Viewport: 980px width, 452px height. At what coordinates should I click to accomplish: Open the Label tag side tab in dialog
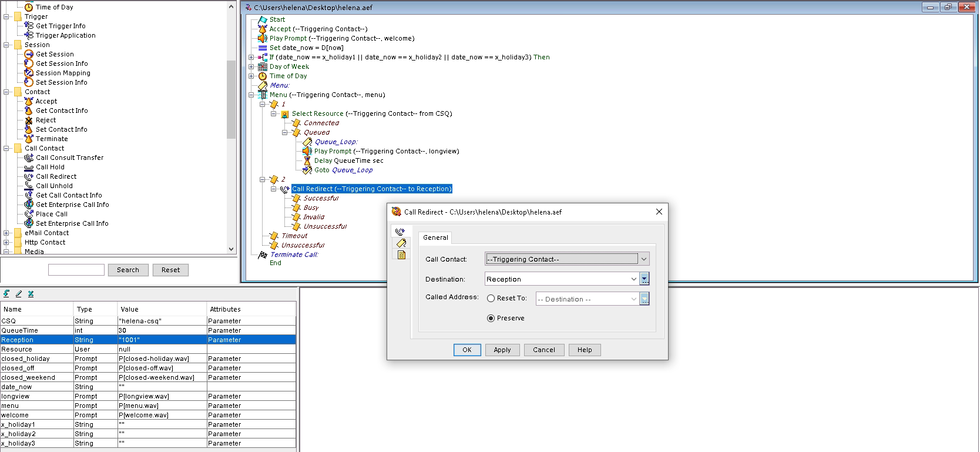pyautogui.click(x=401, y=243)
